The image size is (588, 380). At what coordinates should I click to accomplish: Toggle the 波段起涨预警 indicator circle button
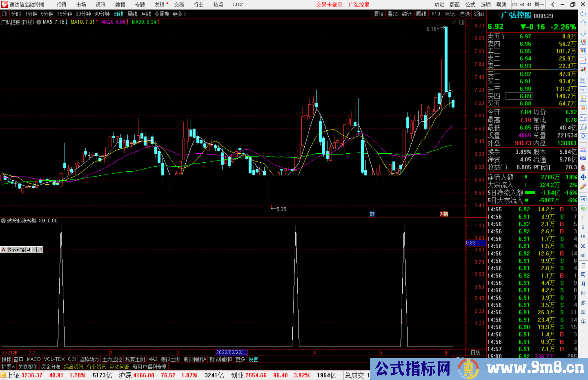(3, 221)
